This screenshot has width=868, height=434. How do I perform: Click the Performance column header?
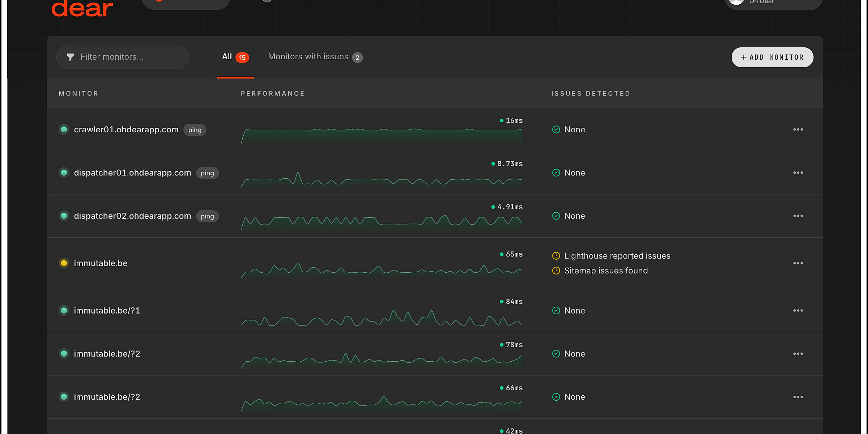pos(273,94)
